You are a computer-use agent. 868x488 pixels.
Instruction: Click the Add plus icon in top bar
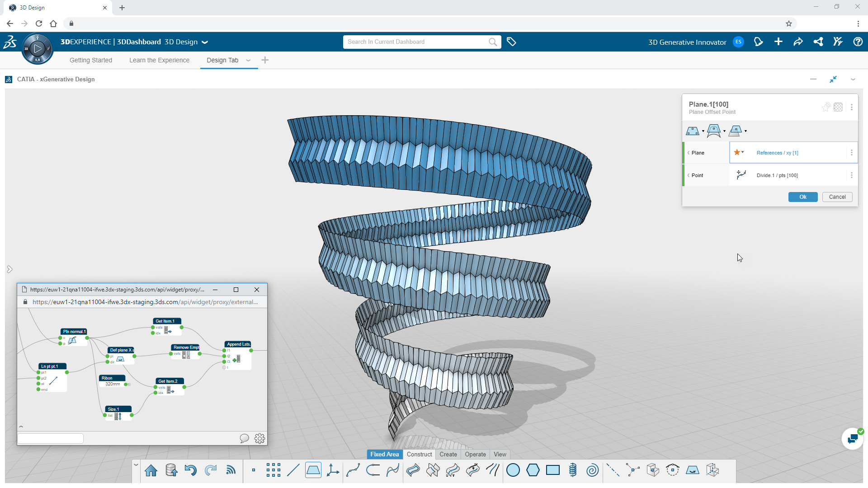pos(778,42)
